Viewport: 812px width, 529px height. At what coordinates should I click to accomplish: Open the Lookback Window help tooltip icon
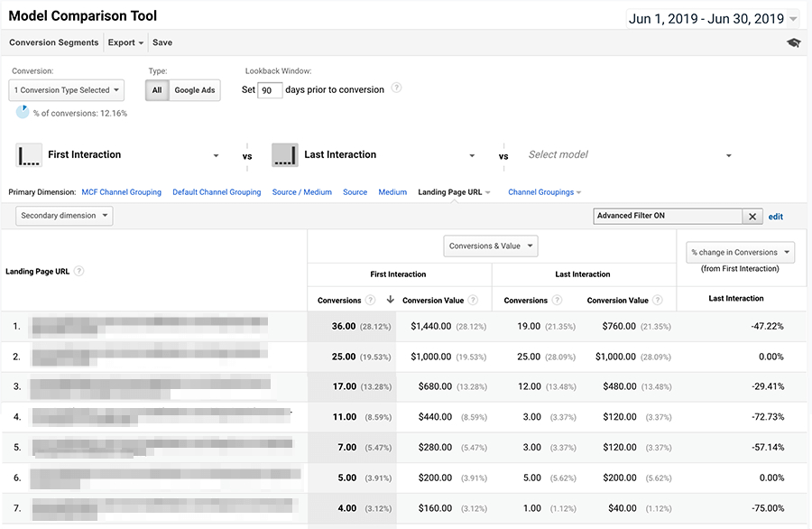coord(396,88)
